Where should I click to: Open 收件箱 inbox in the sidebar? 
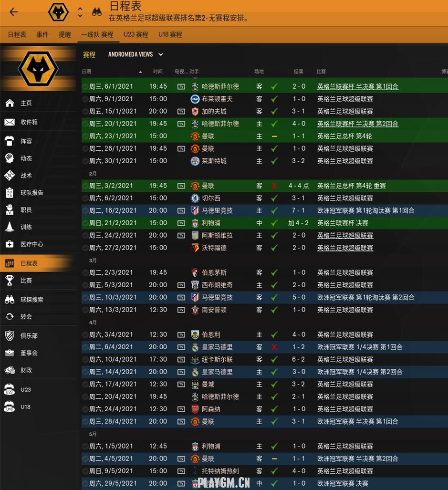(29, 122)
